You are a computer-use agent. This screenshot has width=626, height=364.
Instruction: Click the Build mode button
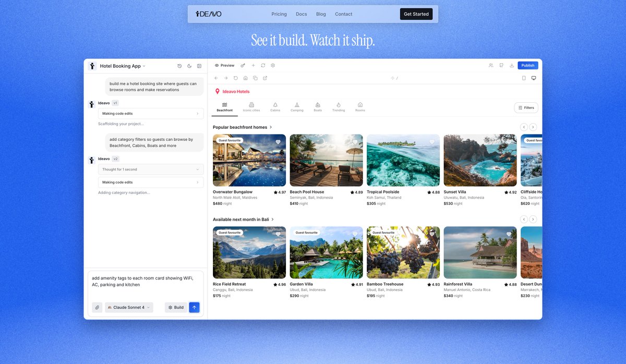coord(176,308)
